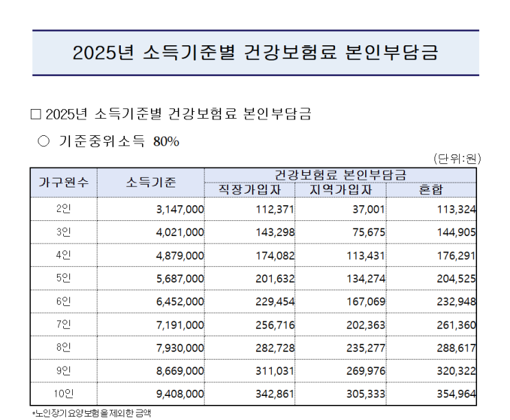Click cell value 269,976
This screenshot has height=420, width=510.
366,371
